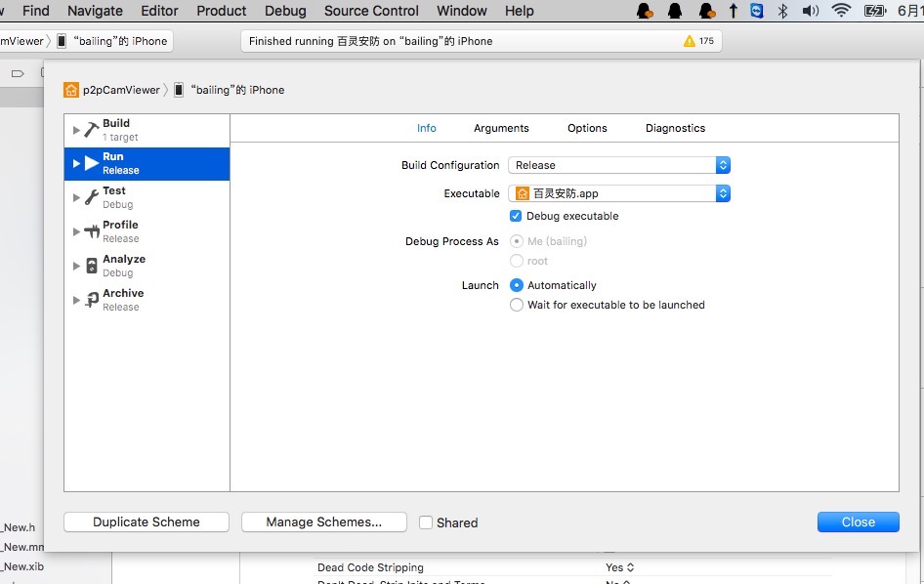Click the battery status icon
This screenshot has width=924, height=584.
point(875,11)
